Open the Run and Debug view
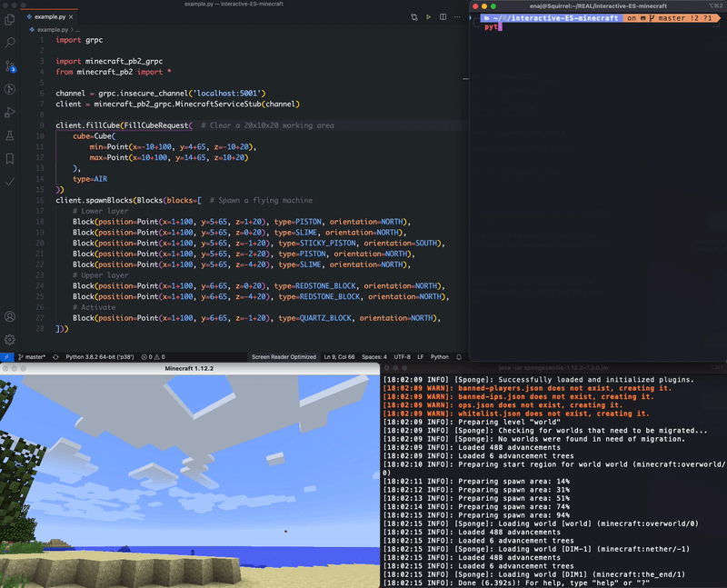The height and width of the screenshot is (588, 727). [9, 112]
